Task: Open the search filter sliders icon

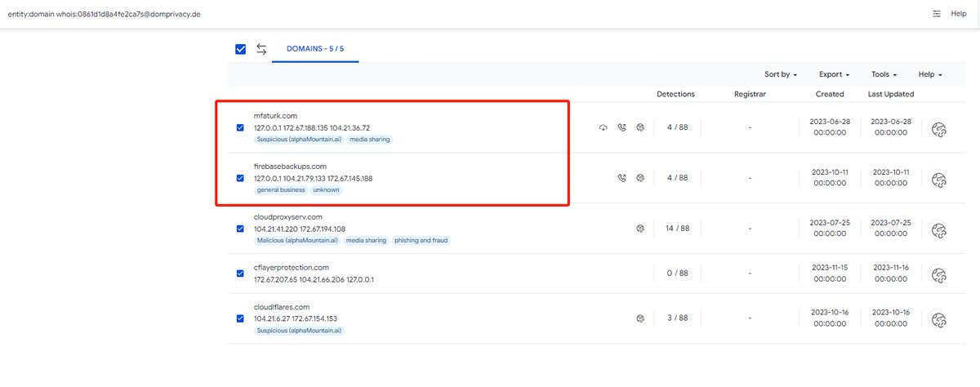Action: click(937, 14)
